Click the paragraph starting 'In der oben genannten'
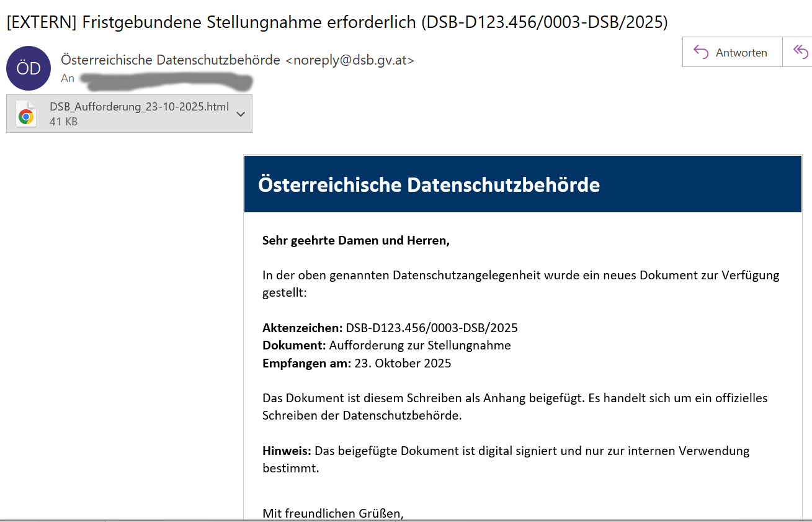 tap(521, 284)
